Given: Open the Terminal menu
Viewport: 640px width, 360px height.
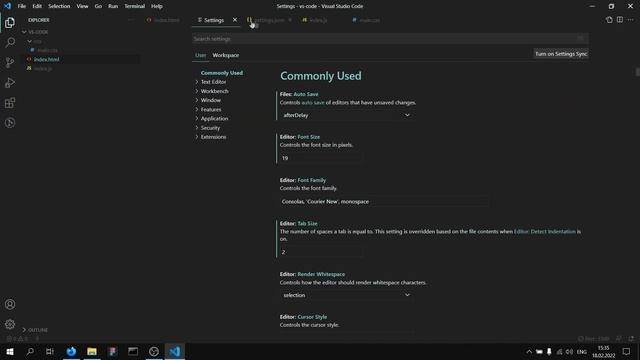Looking at the screenshot, I should point(134,6).
